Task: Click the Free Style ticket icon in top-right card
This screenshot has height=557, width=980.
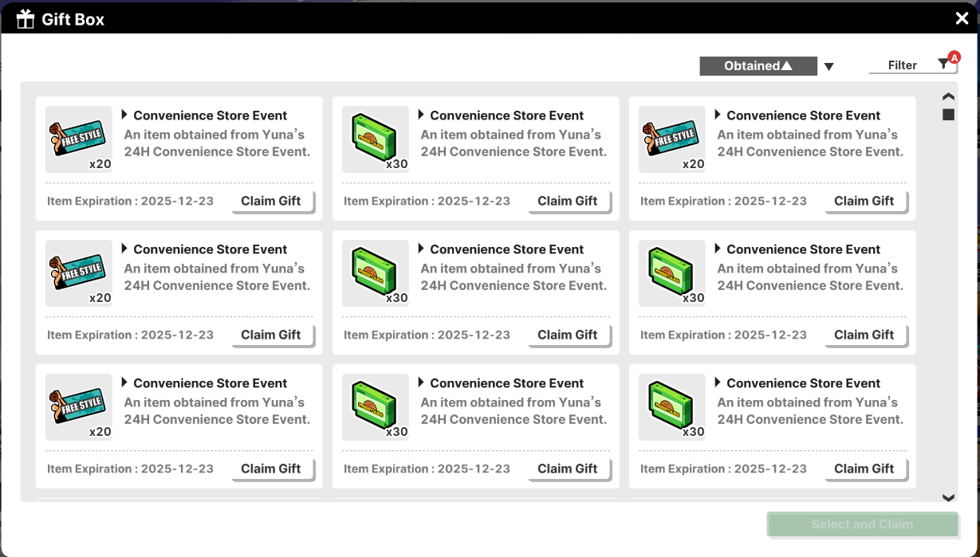Action: pos(671,139)
